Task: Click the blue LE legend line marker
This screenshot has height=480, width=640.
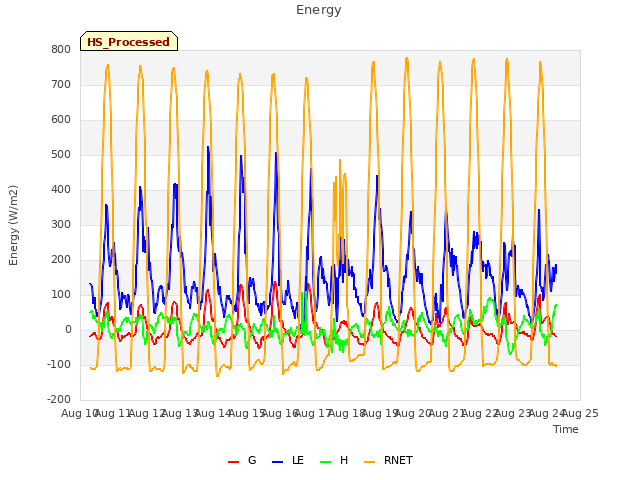Action: point(277,462)
